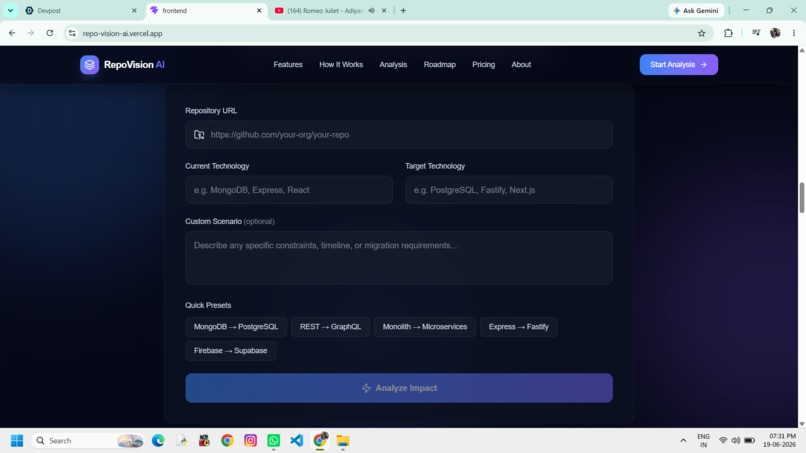Click the Analyze Impact button
This screenshot has height=453, width=806.
click(x=399, y=388)
